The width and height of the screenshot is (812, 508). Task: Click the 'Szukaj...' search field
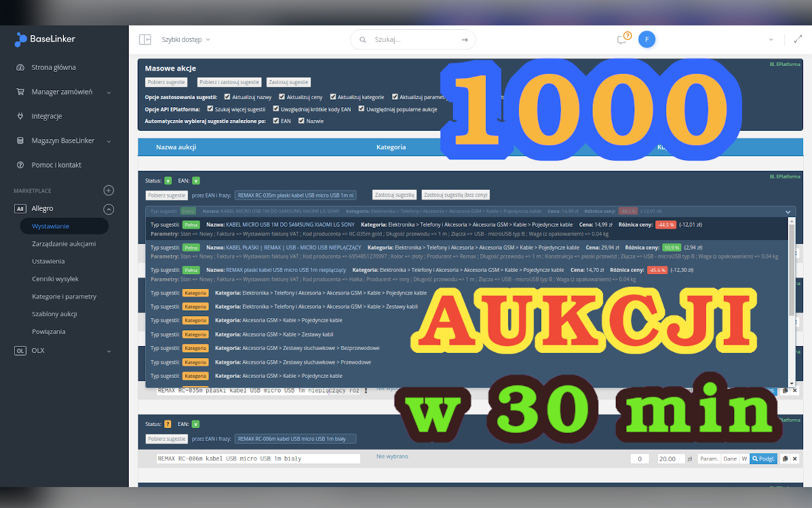(412, 39)
